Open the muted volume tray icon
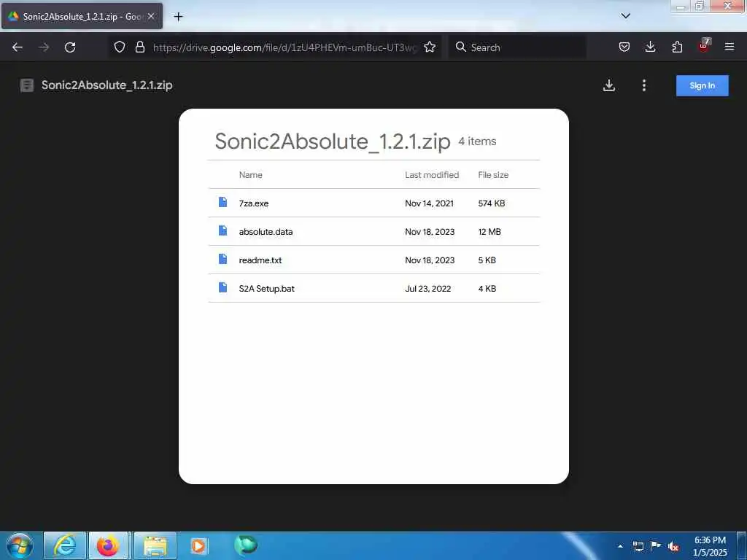This screenshot has width=747, height=560. click(x=673, y=547)
